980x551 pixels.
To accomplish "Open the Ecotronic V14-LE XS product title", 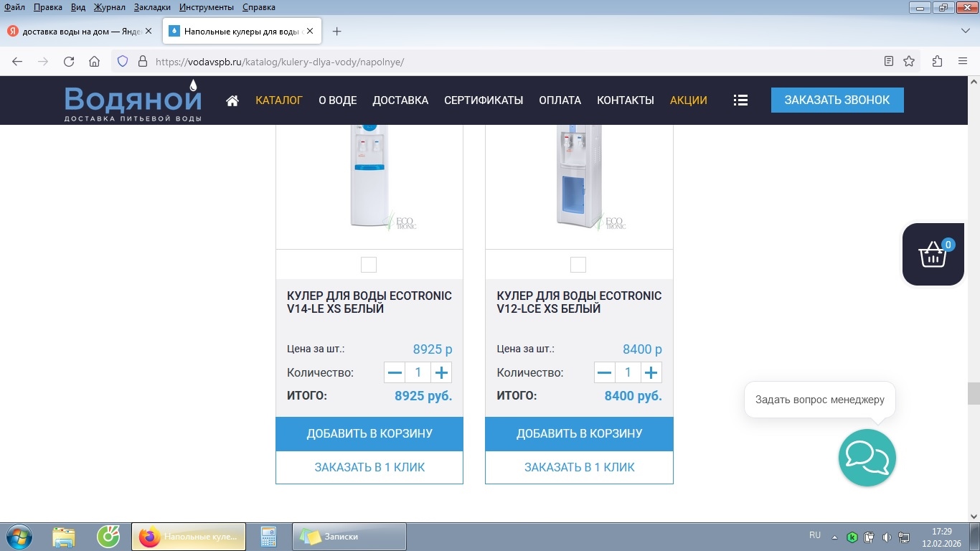I will coord(369,302).
